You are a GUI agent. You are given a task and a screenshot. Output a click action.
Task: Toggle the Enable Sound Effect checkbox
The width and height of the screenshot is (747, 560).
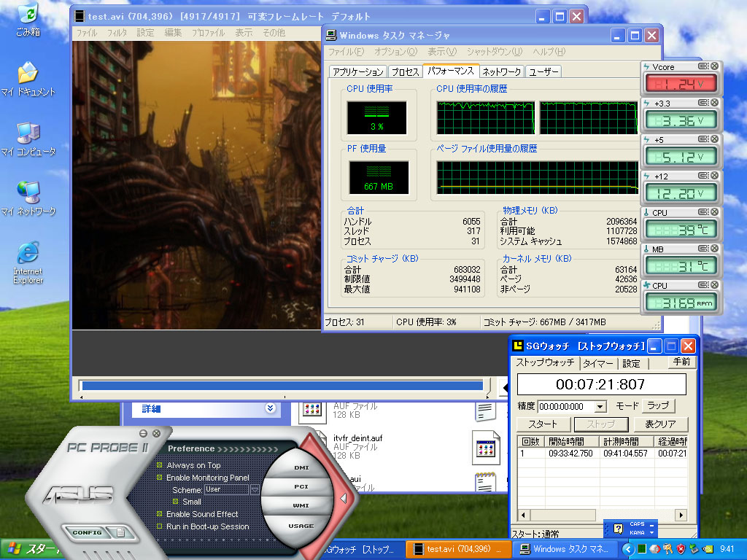coord(160,514)
